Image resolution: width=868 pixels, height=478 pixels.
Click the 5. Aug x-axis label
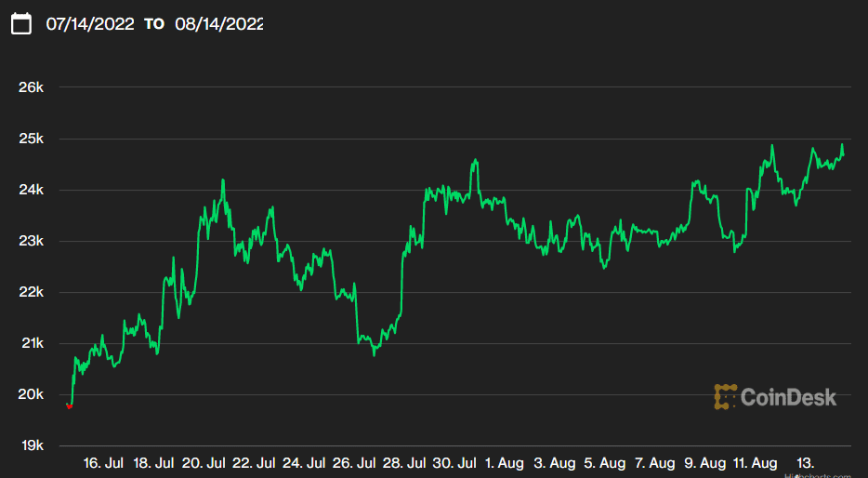pyautogui.click(x=604, y=463)
